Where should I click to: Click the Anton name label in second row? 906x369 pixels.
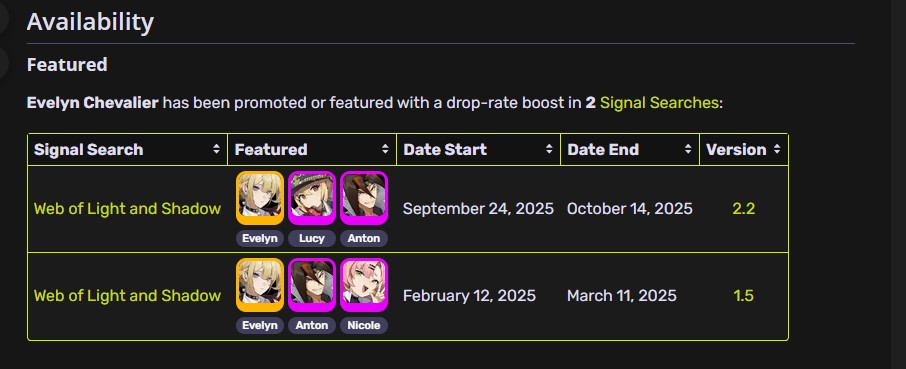tap(312, 326)
